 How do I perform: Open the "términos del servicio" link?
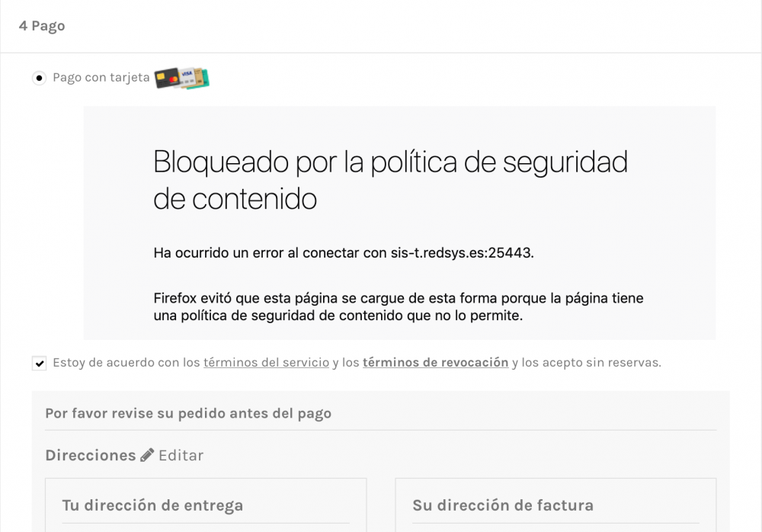[x=266, y=362]
